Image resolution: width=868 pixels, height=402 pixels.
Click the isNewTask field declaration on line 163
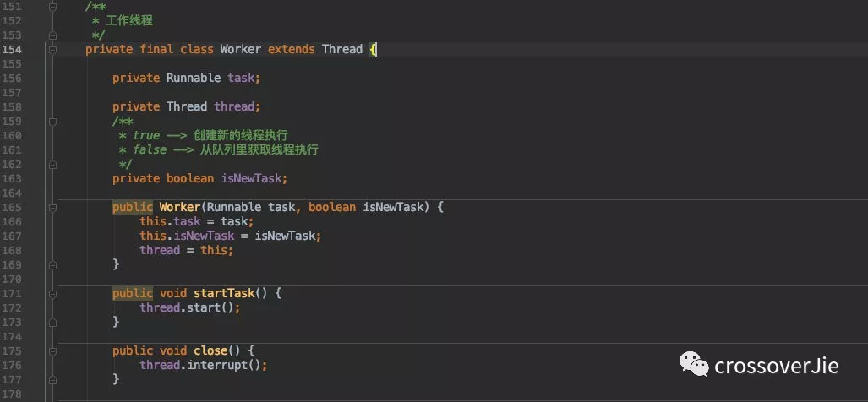[x=251, y=178]
